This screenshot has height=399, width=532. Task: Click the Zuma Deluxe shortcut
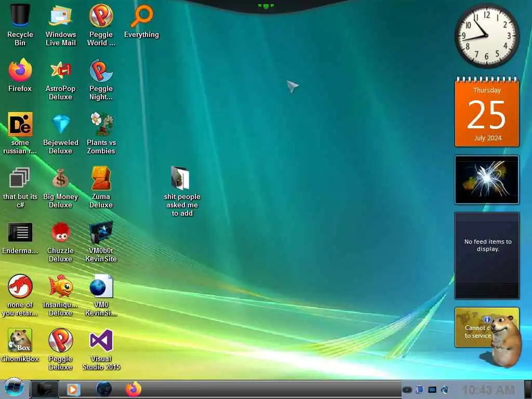[101, 187]
